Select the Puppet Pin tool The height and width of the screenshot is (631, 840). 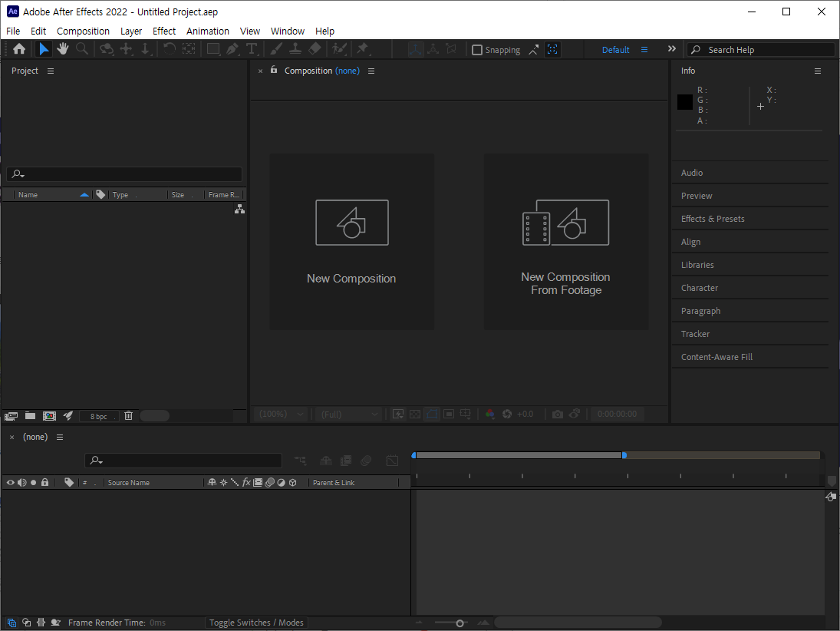pos(363,49)
